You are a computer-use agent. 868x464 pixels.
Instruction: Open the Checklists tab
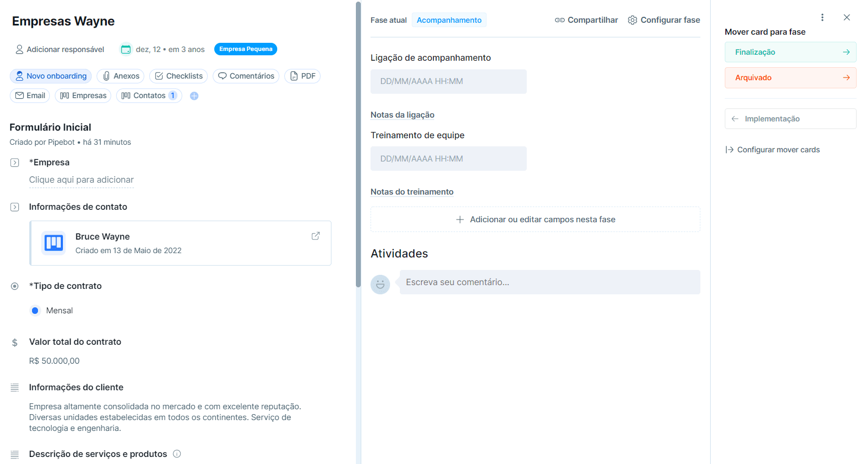click(178, 76)
